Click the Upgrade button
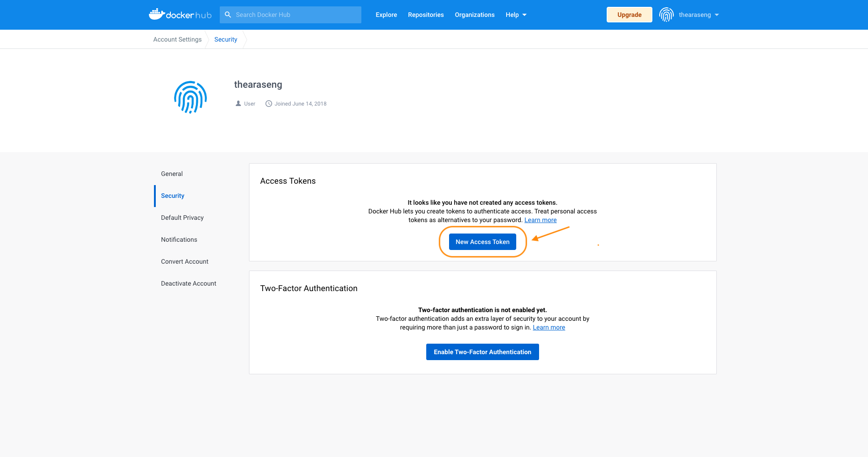 coord(629,15)
